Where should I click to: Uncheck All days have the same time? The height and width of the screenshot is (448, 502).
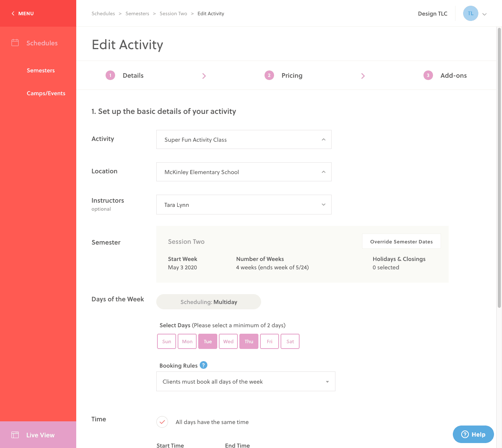[x=162, y=422]
